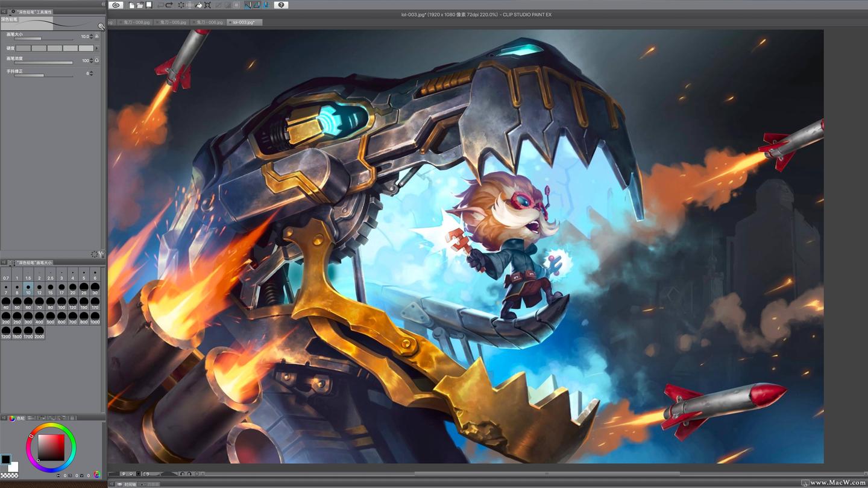The width and height of the screenshot is (868, 488).
Task: Set the stabilization (手抖修正) slider
Action: [43, 75]
